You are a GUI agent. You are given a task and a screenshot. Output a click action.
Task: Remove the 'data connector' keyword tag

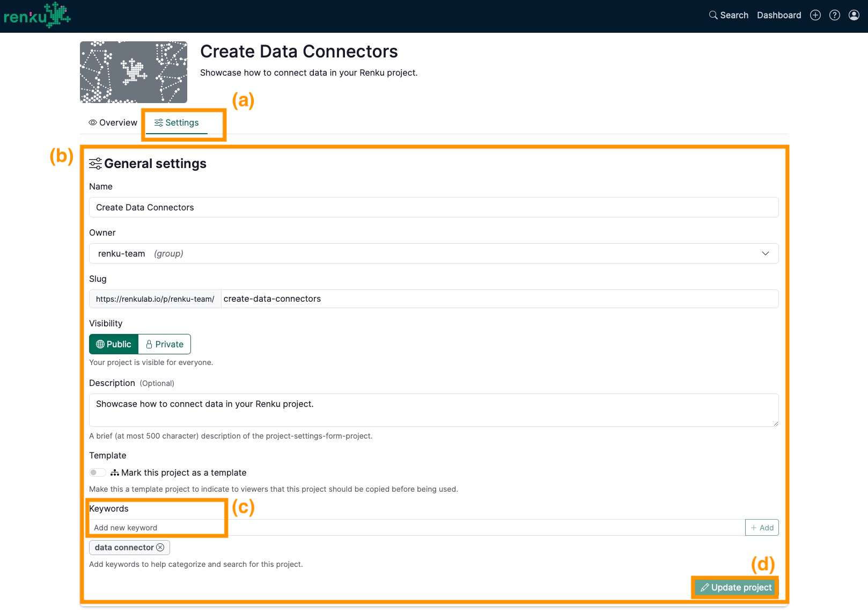click(160, 548)
